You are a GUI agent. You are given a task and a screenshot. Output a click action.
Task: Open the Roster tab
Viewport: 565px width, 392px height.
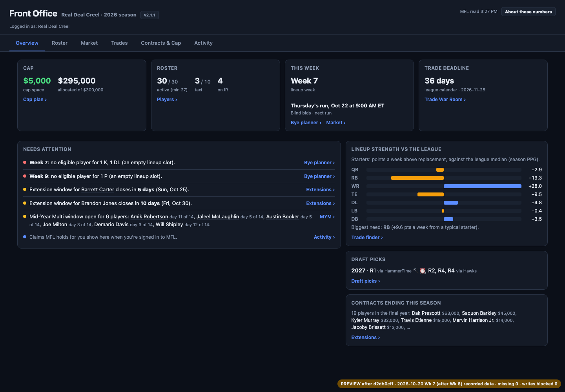pyautogui.click(x=60, y=43)
